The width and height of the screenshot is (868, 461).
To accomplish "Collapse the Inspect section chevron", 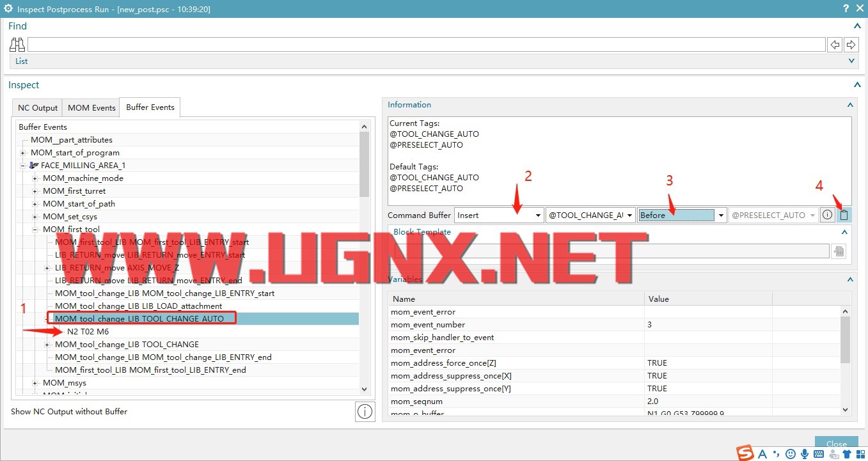I will click(857, 85).
